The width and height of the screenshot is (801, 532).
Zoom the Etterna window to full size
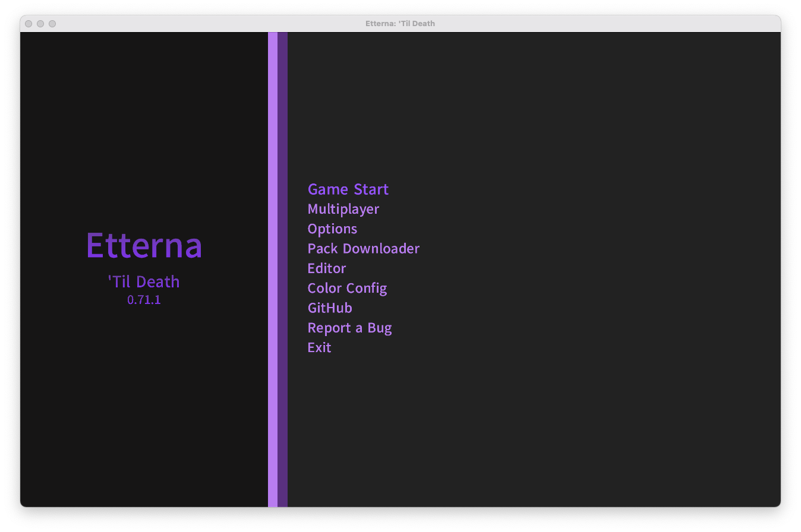[x=52, y=24]
